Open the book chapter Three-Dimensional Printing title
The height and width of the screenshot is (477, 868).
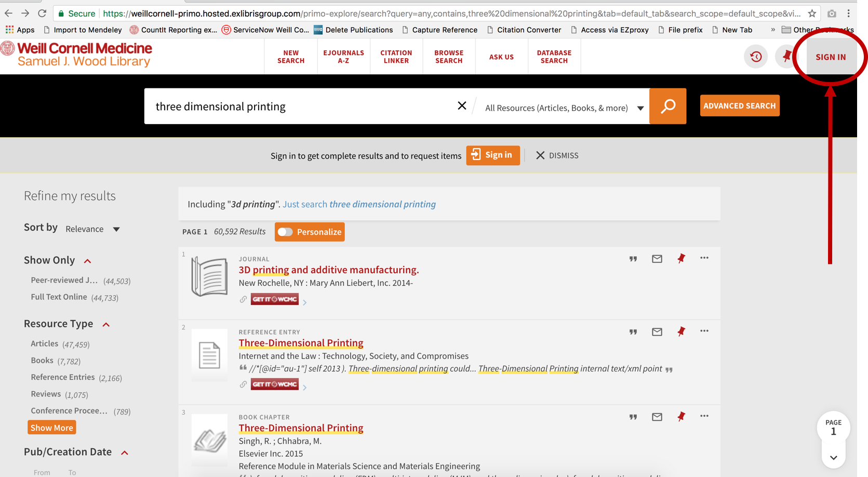pos(301,428)
